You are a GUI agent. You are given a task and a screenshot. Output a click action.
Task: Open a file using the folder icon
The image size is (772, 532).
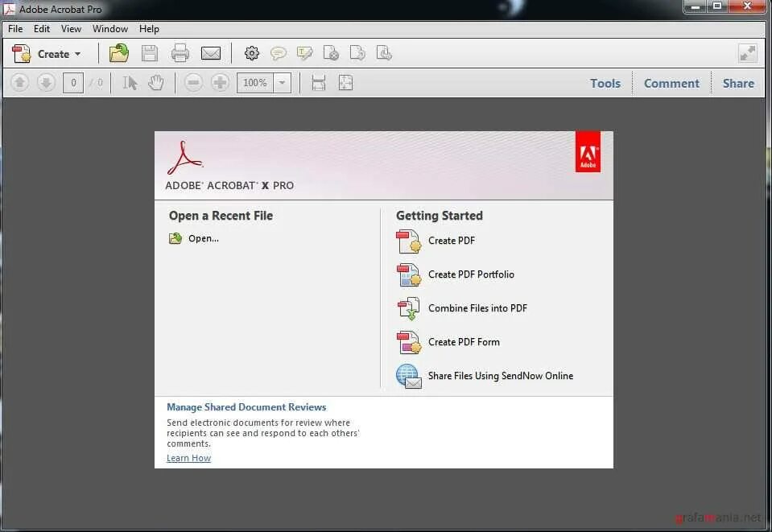(118, 53)
